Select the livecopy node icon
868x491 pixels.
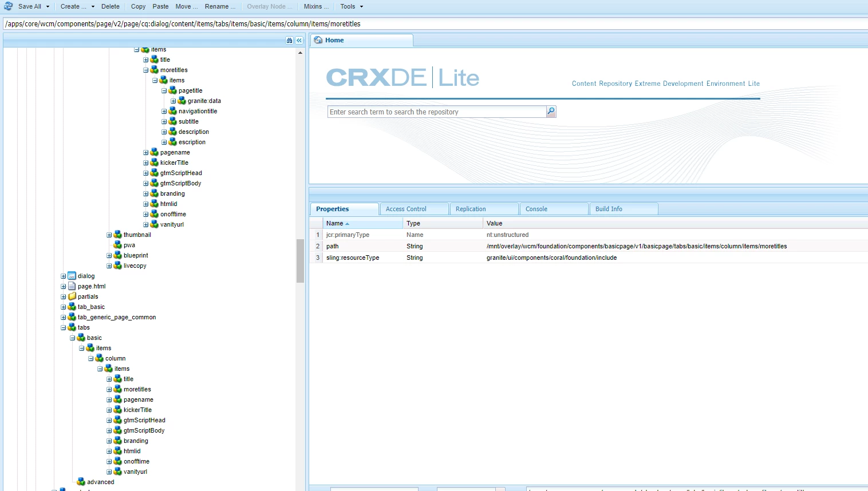[117, 266]
